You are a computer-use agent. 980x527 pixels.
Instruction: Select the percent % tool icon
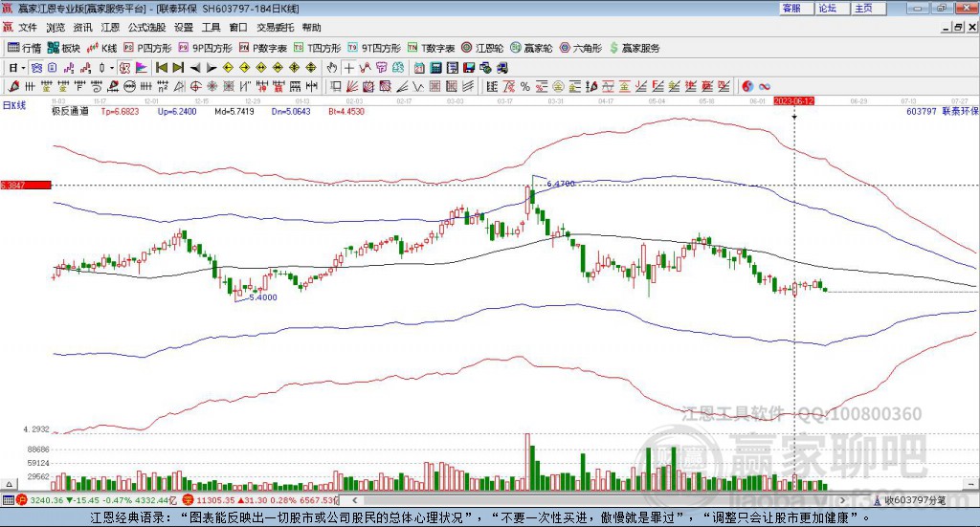tap(525, 86)
